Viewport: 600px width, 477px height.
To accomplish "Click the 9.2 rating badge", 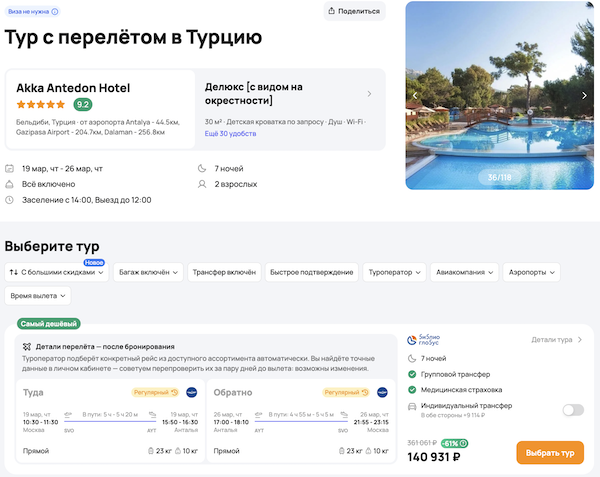I will point(83,105).
